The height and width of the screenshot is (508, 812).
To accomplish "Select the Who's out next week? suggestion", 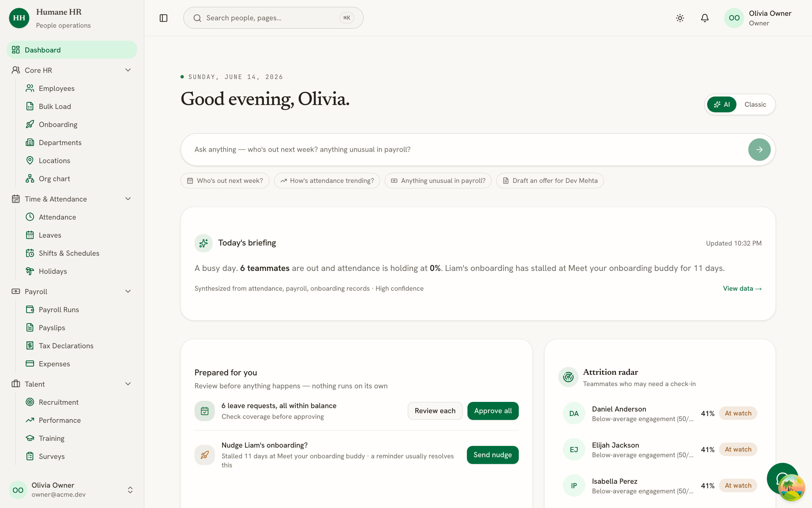I will [x=225, y=181].
